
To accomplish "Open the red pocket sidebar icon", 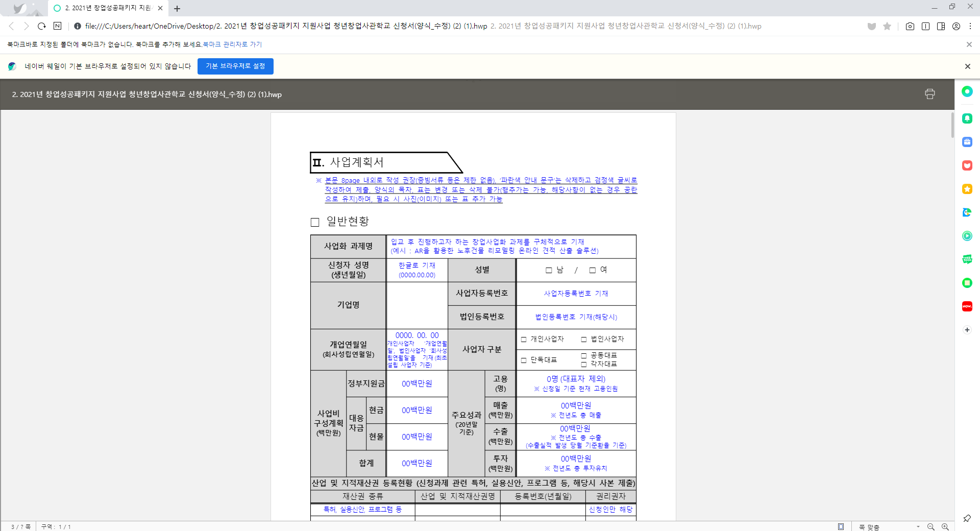I will pyautogui.click(x=967, y=165).
